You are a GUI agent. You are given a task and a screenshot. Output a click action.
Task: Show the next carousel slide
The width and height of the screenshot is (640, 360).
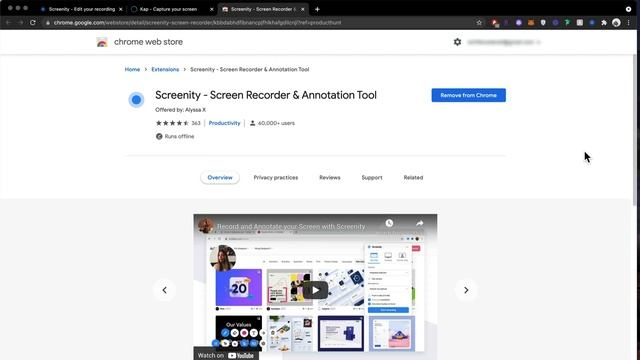coord(466,290)
